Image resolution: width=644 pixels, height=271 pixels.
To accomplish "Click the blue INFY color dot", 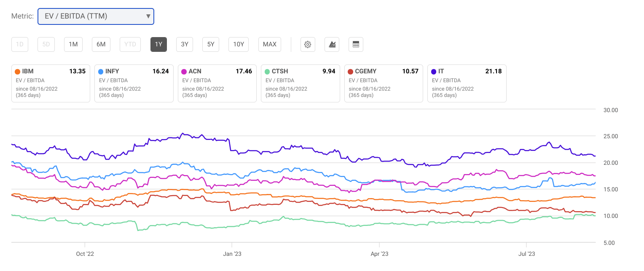I will pos(101,72).
